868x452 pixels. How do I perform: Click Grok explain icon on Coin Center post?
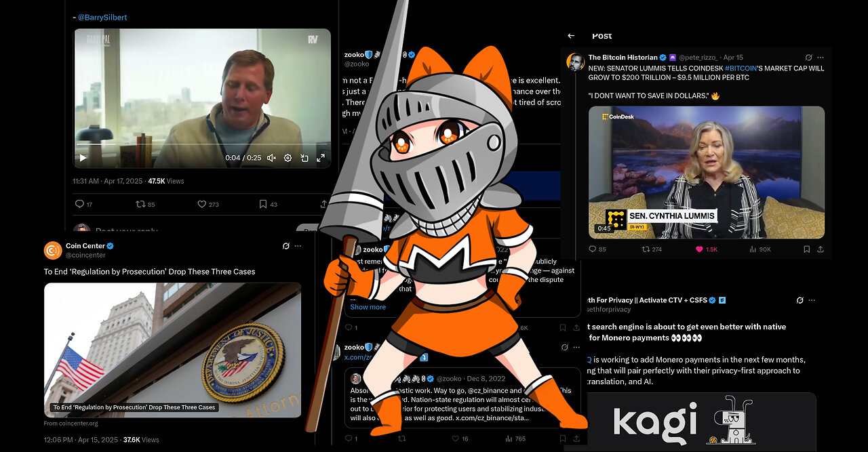pyautogui.click(x=286, y=246)
